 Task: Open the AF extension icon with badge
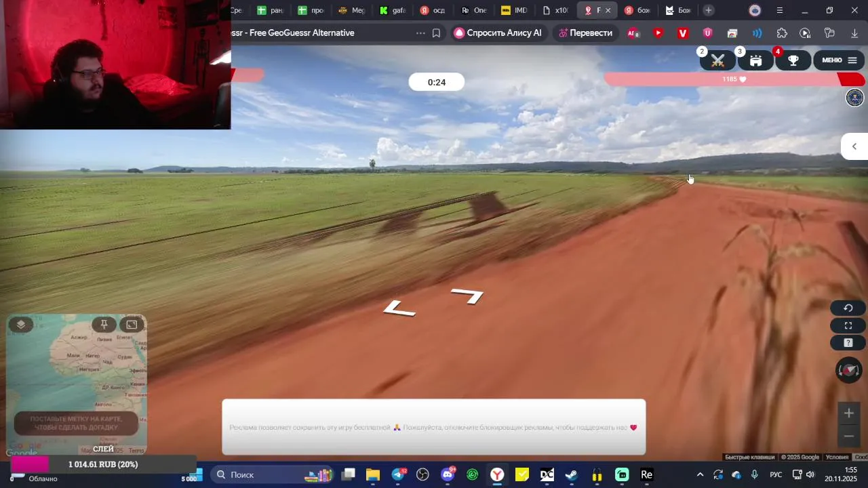[633, 33]
